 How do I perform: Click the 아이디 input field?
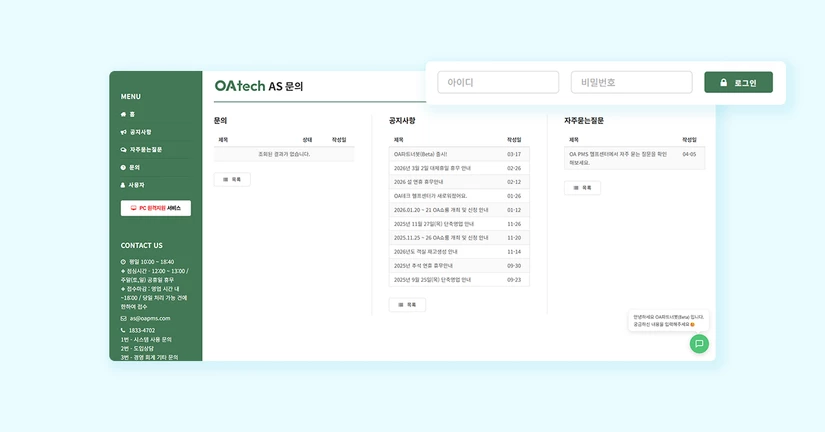pos(498,82)
